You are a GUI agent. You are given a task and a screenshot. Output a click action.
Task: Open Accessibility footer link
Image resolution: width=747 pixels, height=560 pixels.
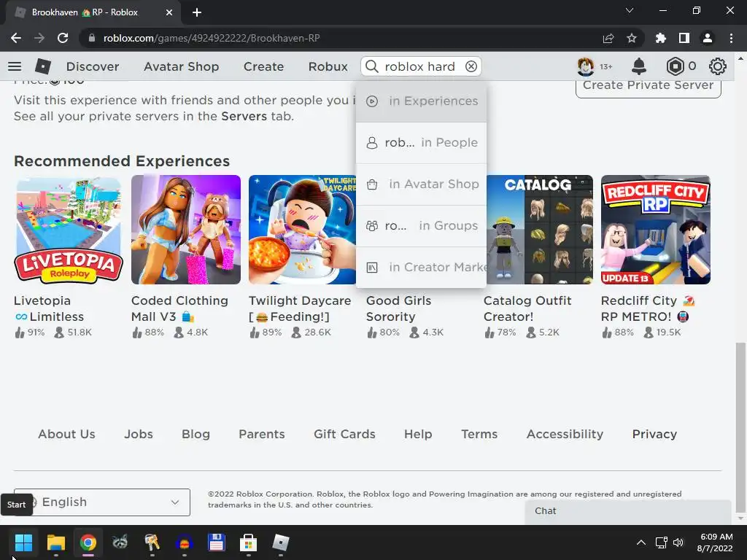565,435
